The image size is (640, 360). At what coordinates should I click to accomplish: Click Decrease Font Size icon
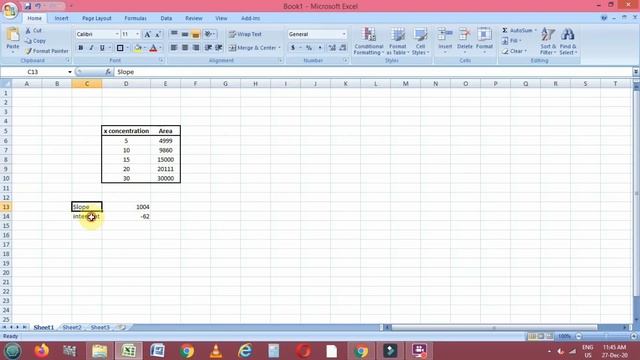coord(158,34)
